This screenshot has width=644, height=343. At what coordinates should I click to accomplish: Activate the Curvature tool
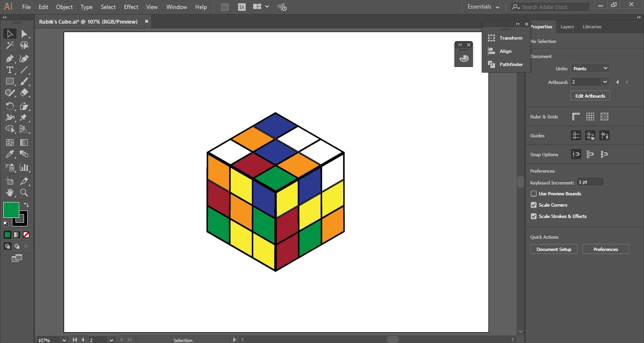point(24,59)
